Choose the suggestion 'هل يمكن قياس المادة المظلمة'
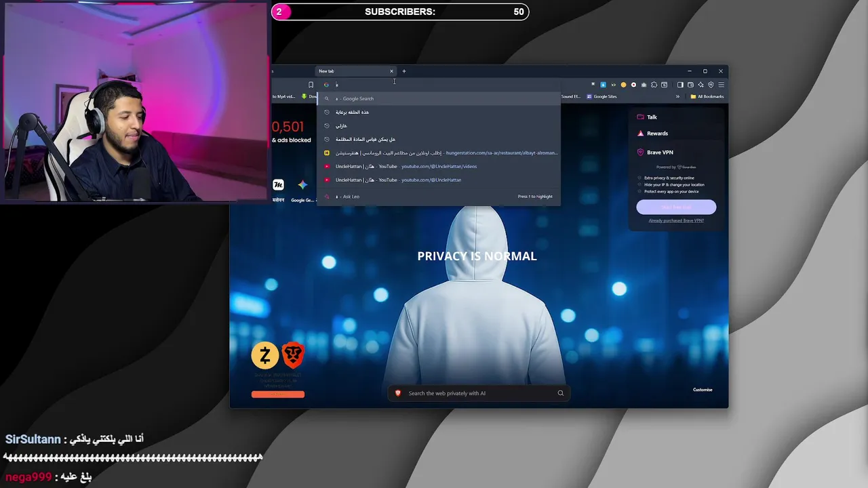 (x=439, y=139)
